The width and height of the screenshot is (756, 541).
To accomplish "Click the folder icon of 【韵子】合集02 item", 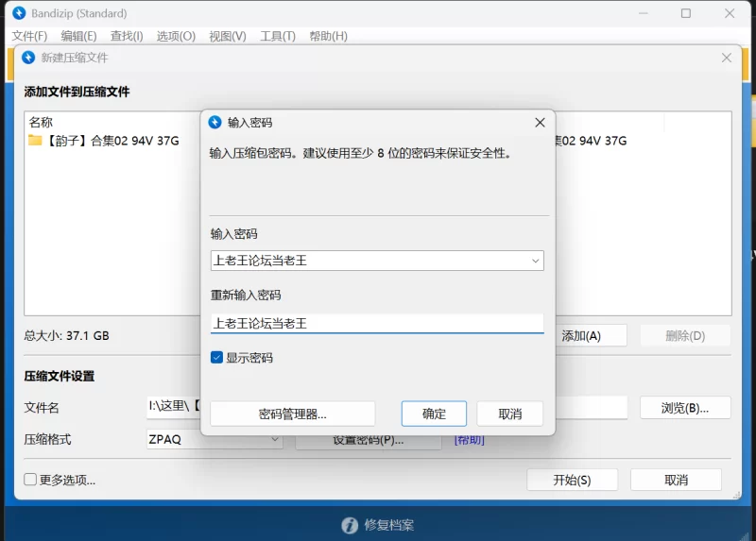I will pyautogui.click(x=35, y=140).
